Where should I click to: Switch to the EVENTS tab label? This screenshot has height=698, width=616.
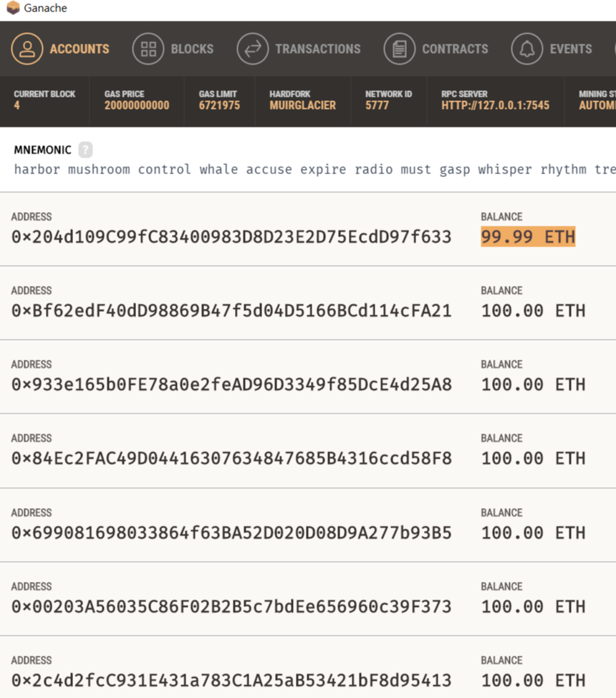coord(571,49)
